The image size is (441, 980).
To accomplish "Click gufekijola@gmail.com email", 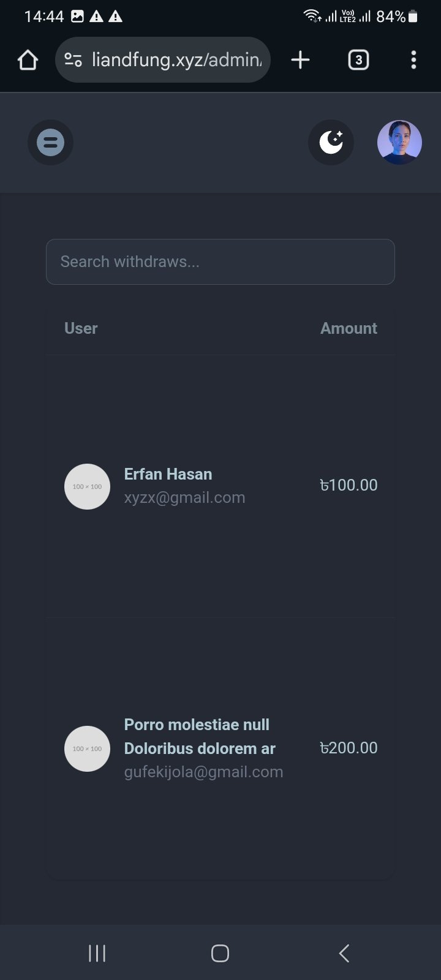I will point(203,772).
